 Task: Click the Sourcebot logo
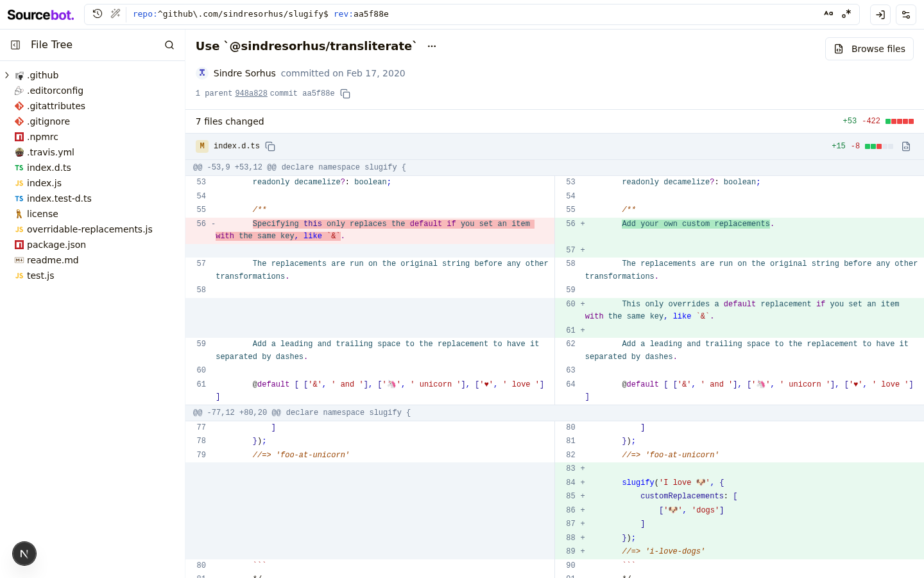(40, 15)
